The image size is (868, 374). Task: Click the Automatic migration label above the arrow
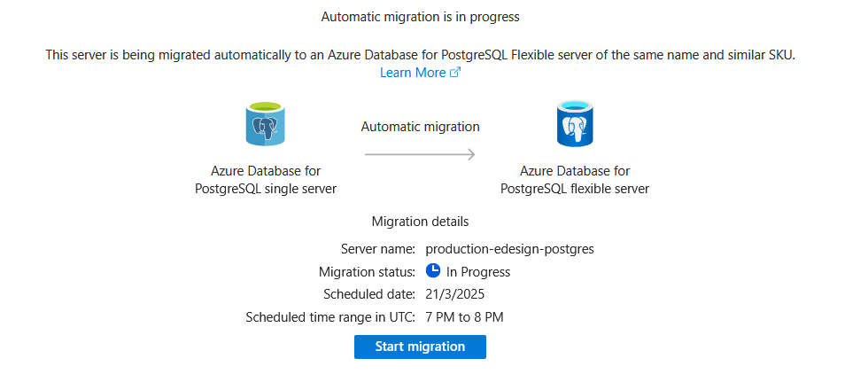pyautogui.click(x=420, y=127)
